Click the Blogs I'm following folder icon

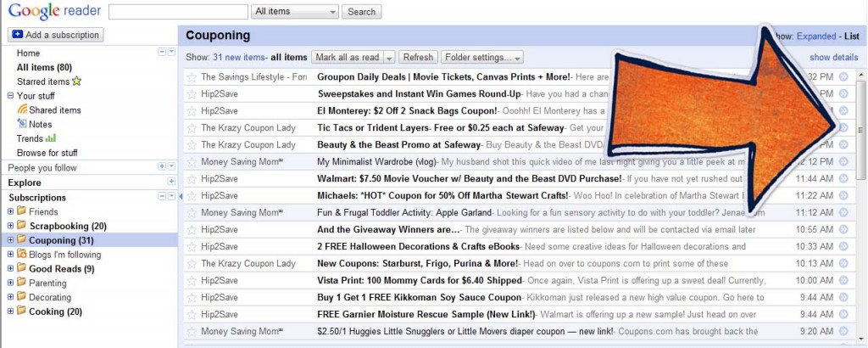(x=21, y=255)
